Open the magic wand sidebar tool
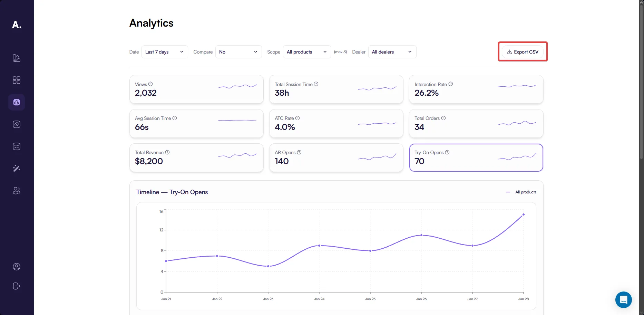The height and width of the screenshot is (315, 644). (x=17, y=169)
